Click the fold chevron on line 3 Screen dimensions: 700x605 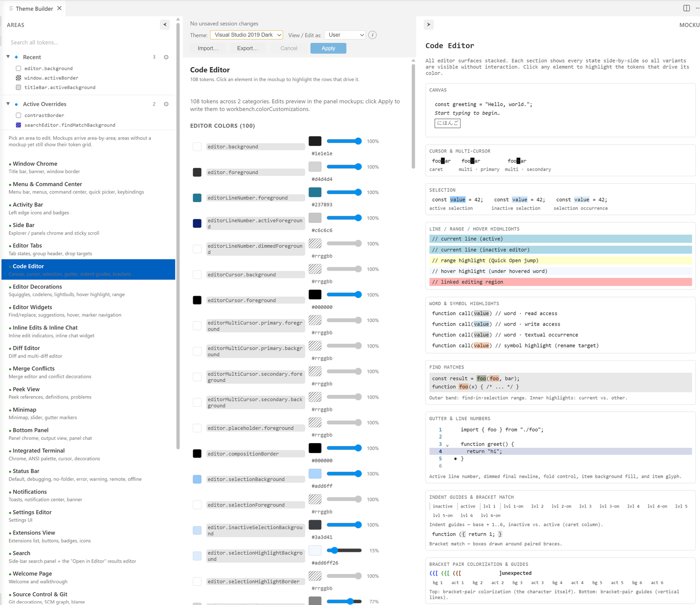[x=448, y=445]
